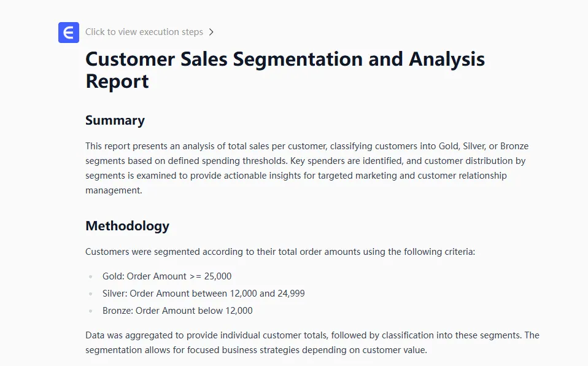The height and width of the screenshot is (366, 588).
Task: Click the word 'Report' in the title
Action: pyautogui.click(x=117, y=82)
